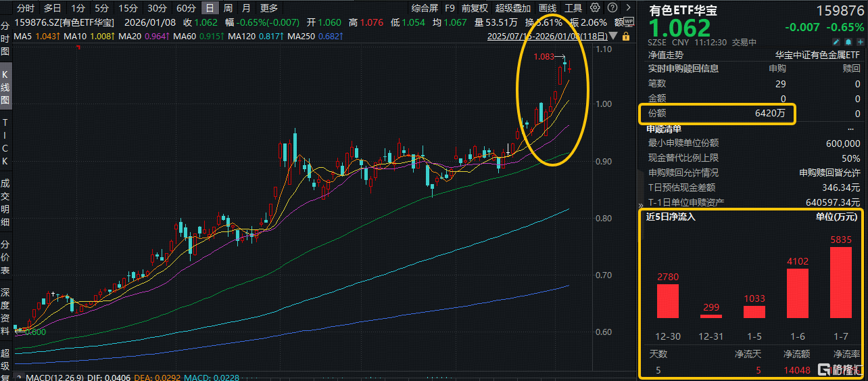This screenshot has height=381, width=868.
Task: Open 更多 period options
Action: [x=268, y=8]
